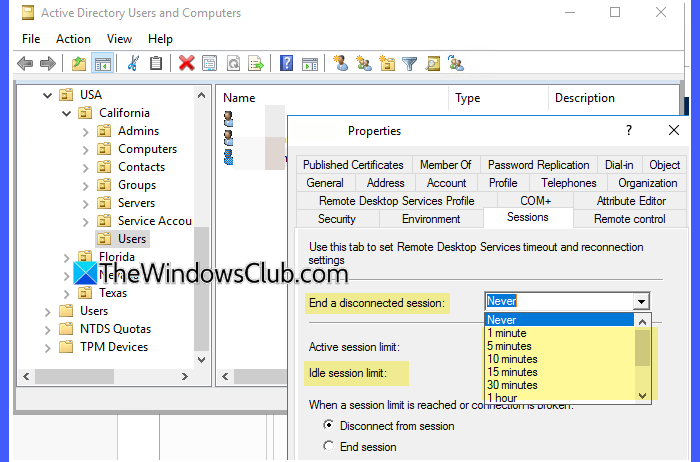
Task: Sort by the Name column header
Action: pos(332,98)
